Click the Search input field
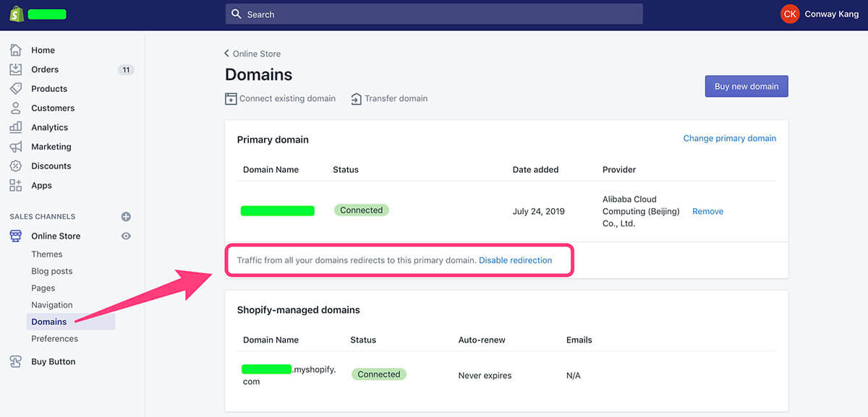The height and width of the screenshot is (417, 868). [434, 14]
